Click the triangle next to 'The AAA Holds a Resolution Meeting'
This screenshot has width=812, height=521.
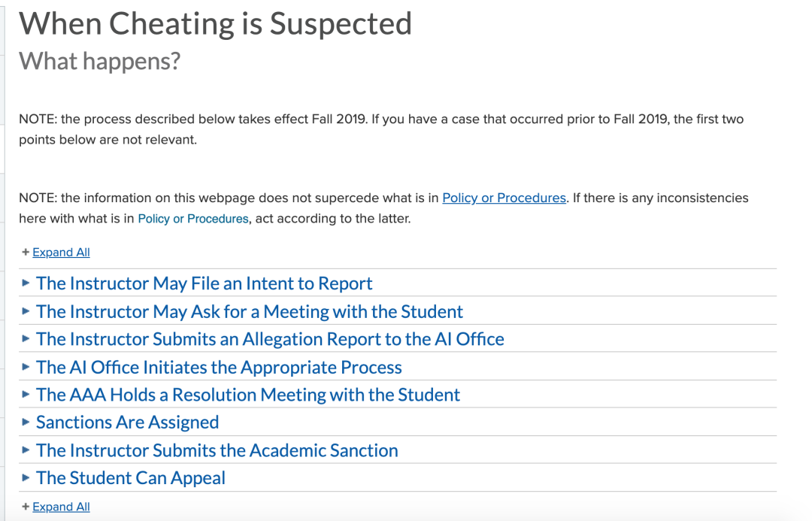pyautogui.click(x=26, y=395)
